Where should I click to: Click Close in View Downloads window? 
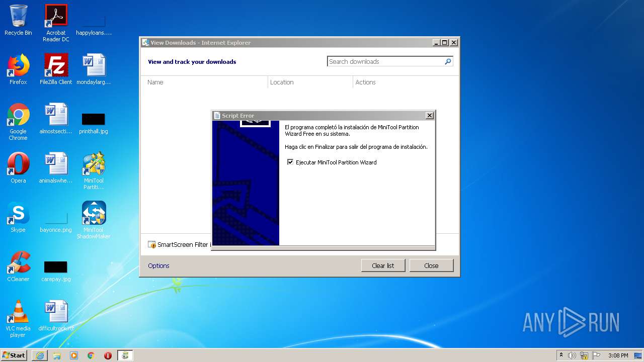431,265
